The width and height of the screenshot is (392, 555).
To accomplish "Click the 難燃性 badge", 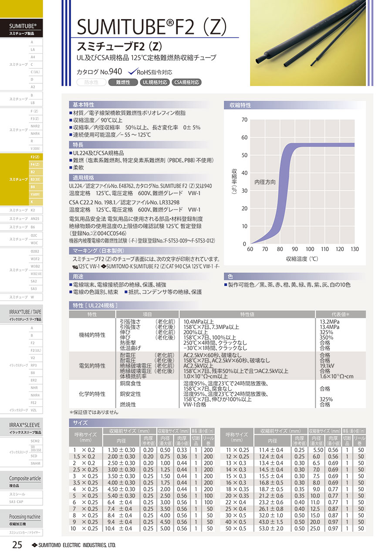I will tap(122, 82).
